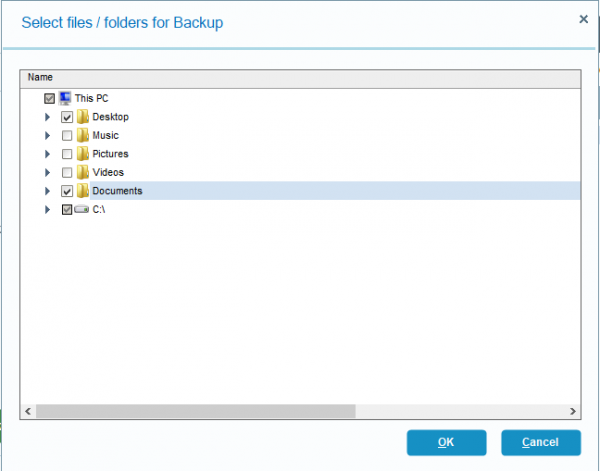Uncheck the Desktop checkbox
The image size is (600, 471).
pos(67,117)
